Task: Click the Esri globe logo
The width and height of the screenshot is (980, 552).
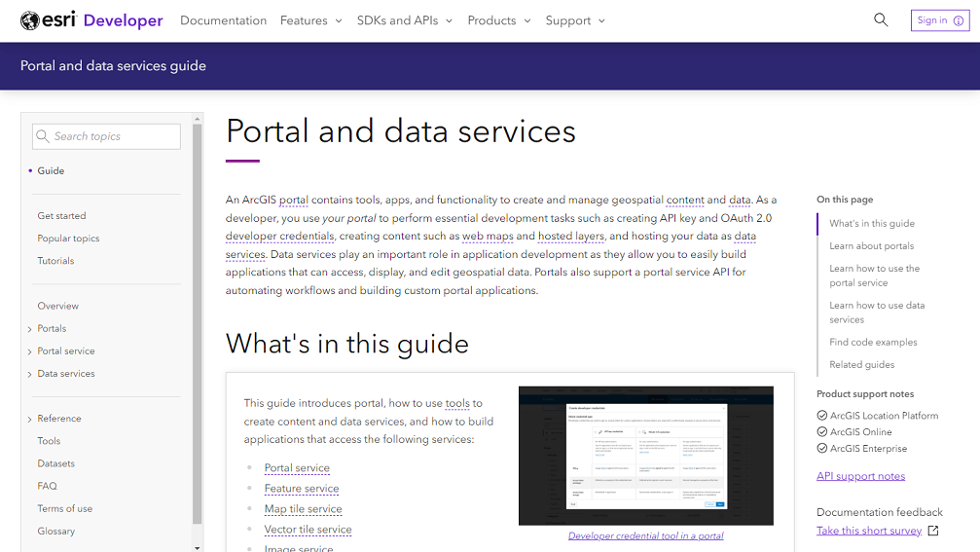Action: pos(29,20)
